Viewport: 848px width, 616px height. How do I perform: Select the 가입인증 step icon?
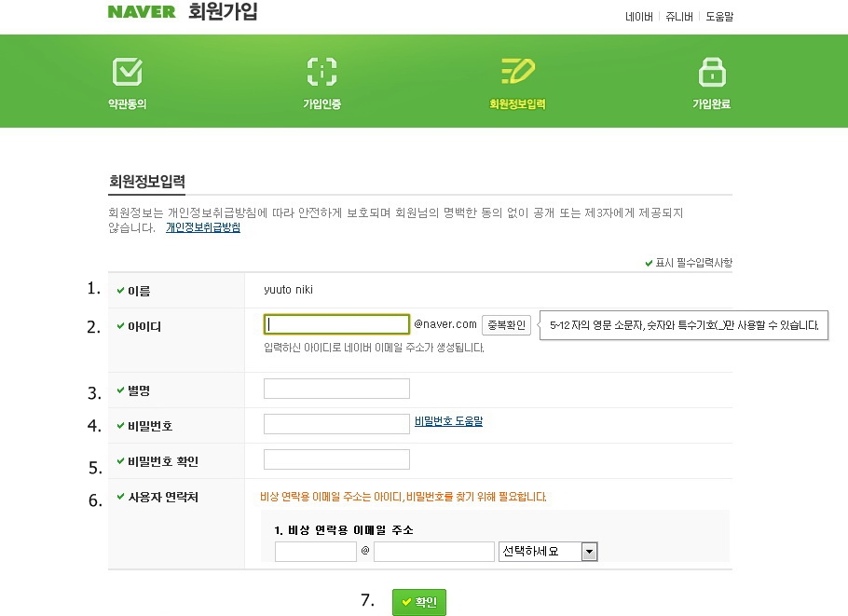321,72
